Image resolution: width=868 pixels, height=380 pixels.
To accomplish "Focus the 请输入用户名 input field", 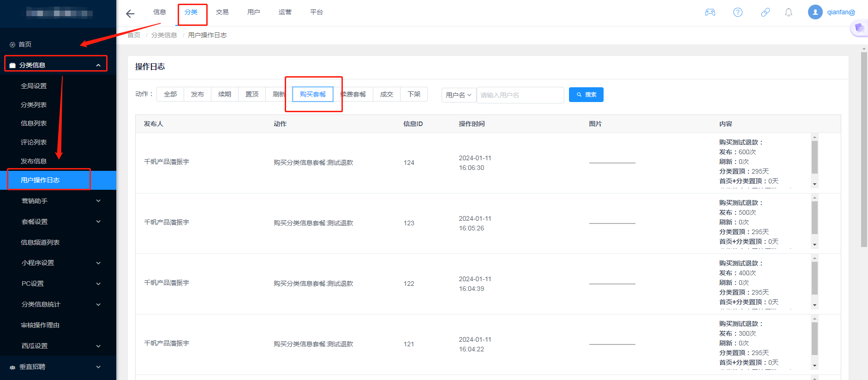I will click(520, 95).
